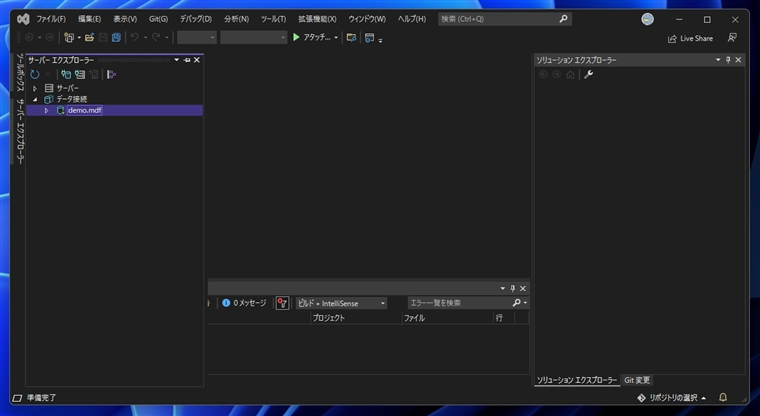760x416 pixels.
Task: Open notifications bell in status bar
Action: click(723, 397)
